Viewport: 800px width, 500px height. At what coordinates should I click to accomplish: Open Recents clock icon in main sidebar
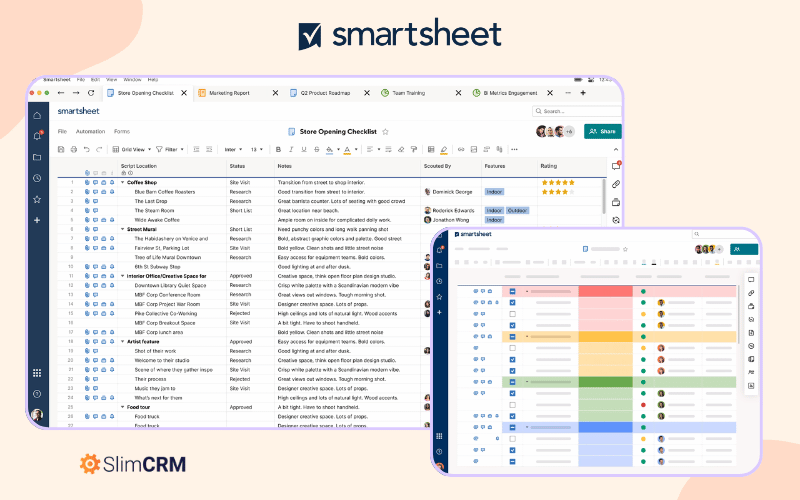(x=37, y=178)
